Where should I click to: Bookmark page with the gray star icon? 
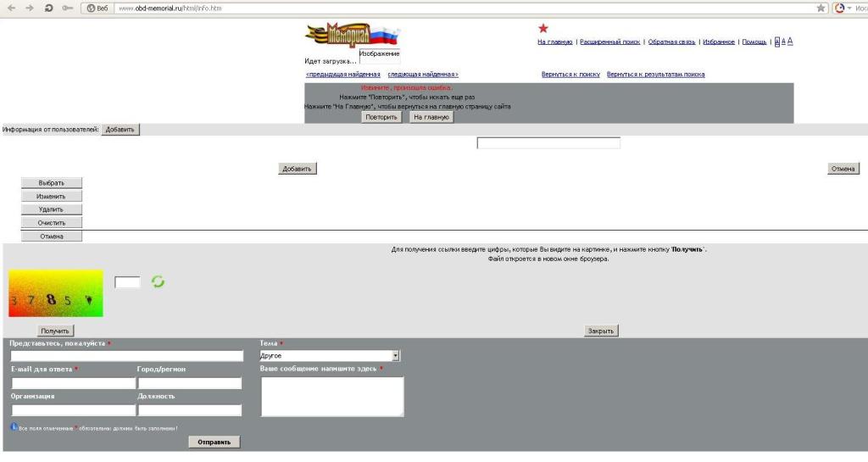click(821, 8)
